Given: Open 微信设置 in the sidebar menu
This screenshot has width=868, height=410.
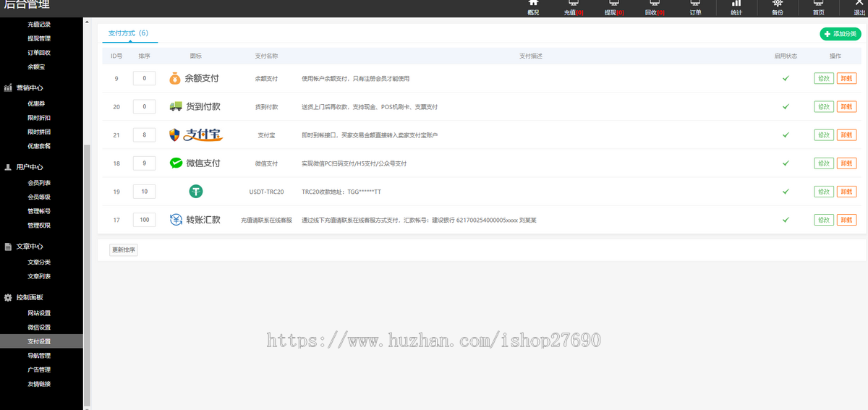Looking at the screenshot, I should click(x=39, y=327).
